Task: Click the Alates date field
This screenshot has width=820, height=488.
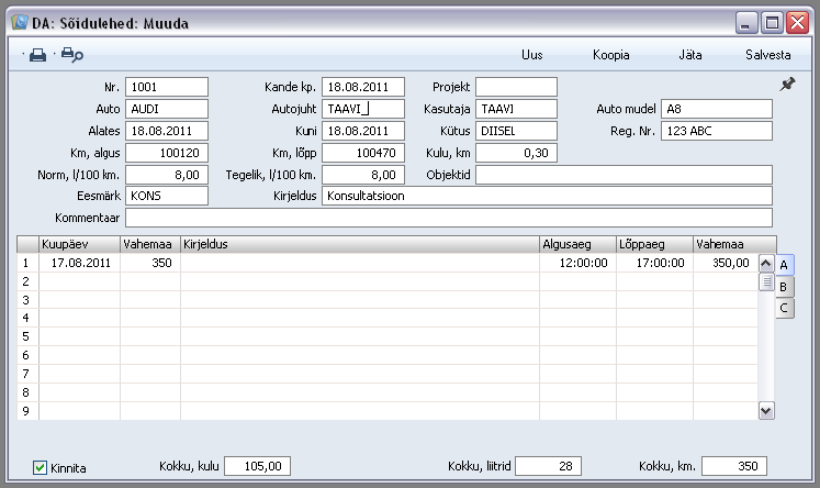Action: (167, 131)
